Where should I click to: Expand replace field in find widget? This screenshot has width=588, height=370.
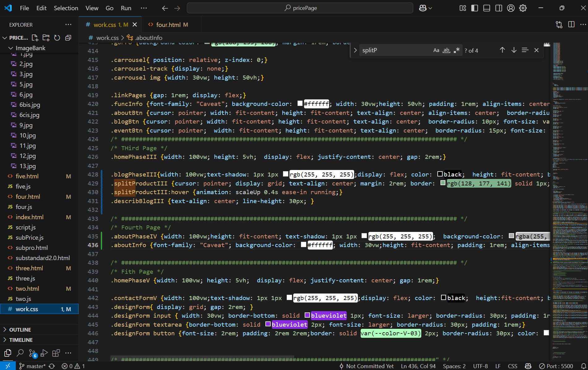click(355, 50)
